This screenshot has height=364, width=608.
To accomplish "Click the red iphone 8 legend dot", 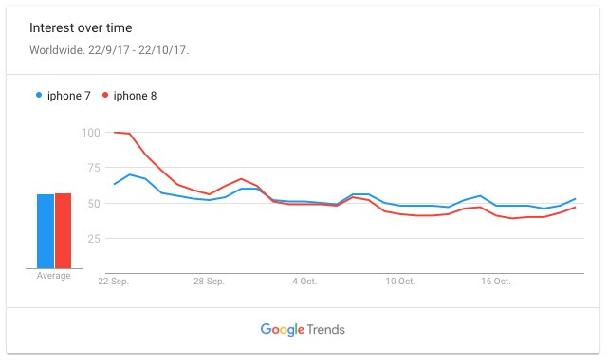I will pos(105,95).
